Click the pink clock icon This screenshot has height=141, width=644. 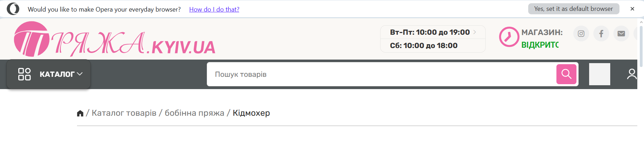tap(509, 37)
